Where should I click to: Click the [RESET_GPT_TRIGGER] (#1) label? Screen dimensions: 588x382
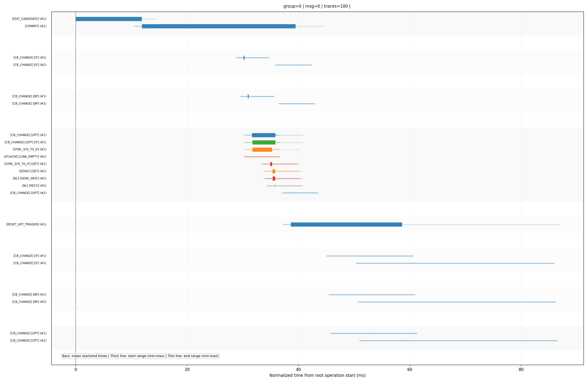(26, 225)
